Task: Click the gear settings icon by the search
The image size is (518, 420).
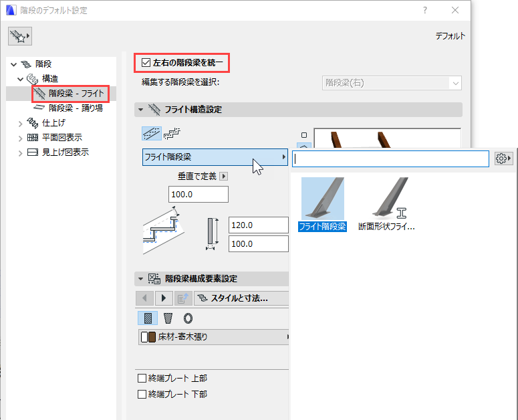Action: (x=503, y=159)
